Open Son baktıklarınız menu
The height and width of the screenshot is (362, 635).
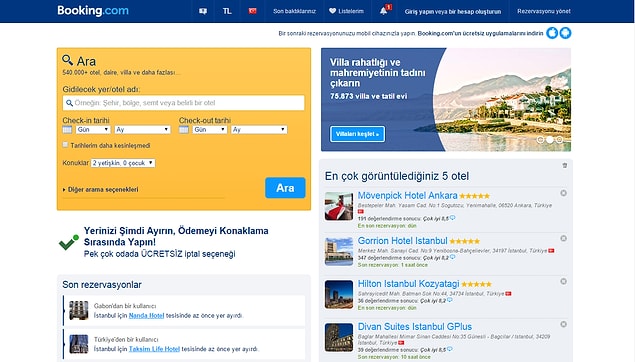(294, 11)
